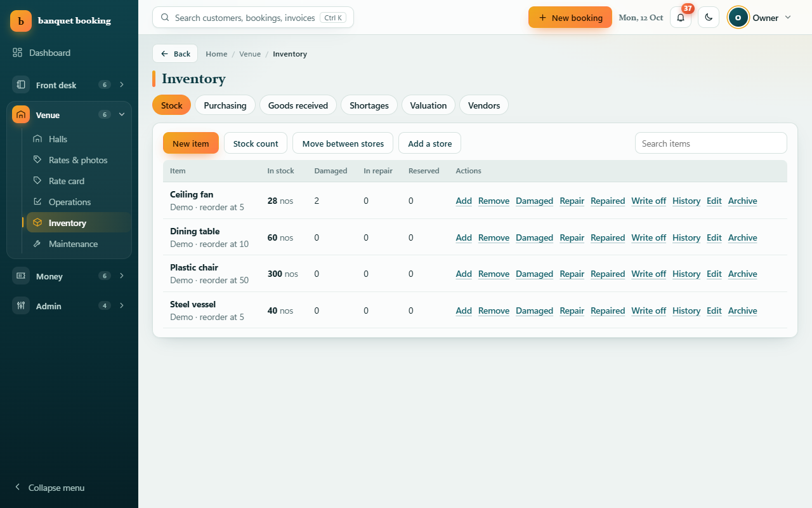This screenshot has height=508, width=812.
Task: Open Maintenance in the sidebar
Action: coord(79,244)
